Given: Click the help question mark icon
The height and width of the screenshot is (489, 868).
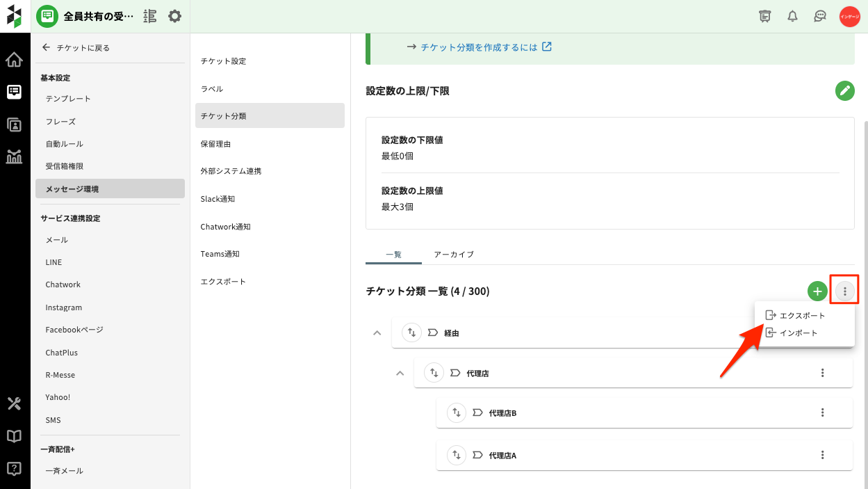Looking at the screenshot, I should 14,468.
